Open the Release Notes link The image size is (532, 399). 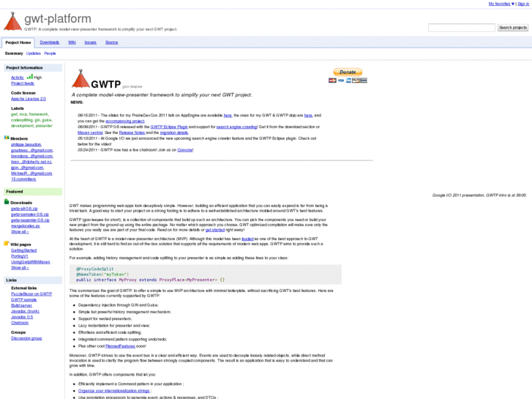click(132, 133)
